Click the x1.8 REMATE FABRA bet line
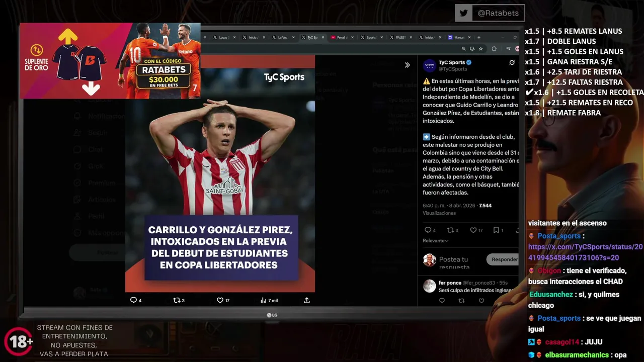Viewport: 644px width, 362px height. pos(562,113)
